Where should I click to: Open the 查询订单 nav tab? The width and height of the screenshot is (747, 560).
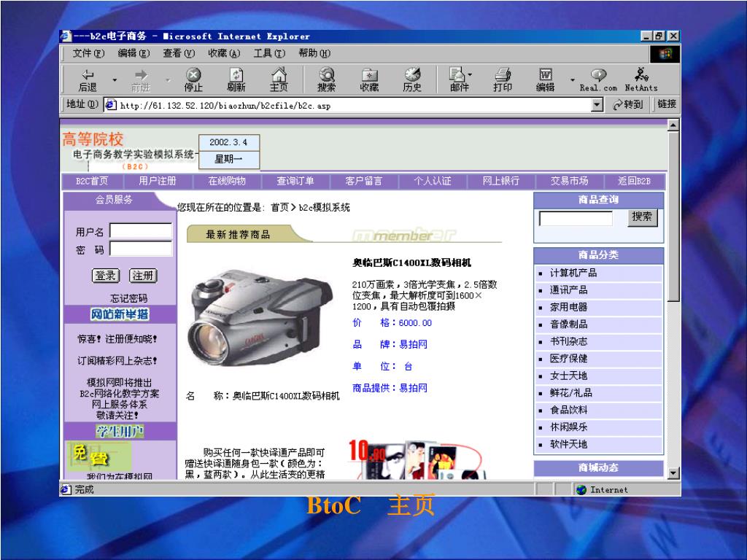(295, 181)
